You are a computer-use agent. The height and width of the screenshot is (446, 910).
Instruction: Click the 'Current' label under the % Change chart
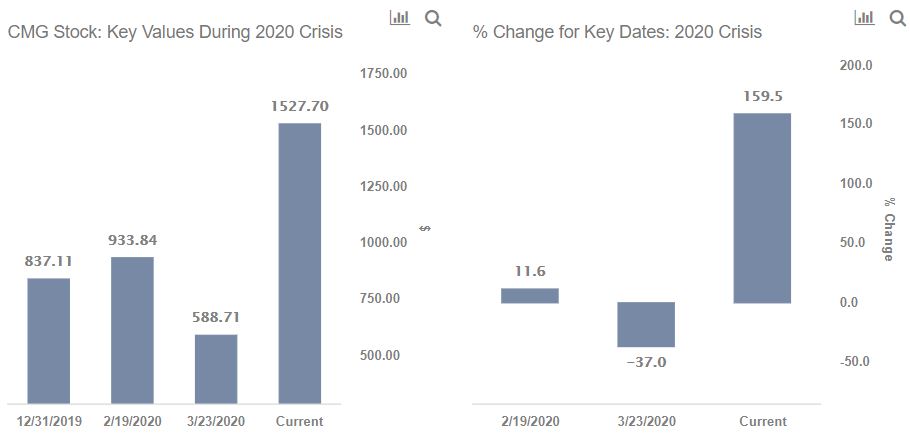pyautogui.click(x=763, y=421)
